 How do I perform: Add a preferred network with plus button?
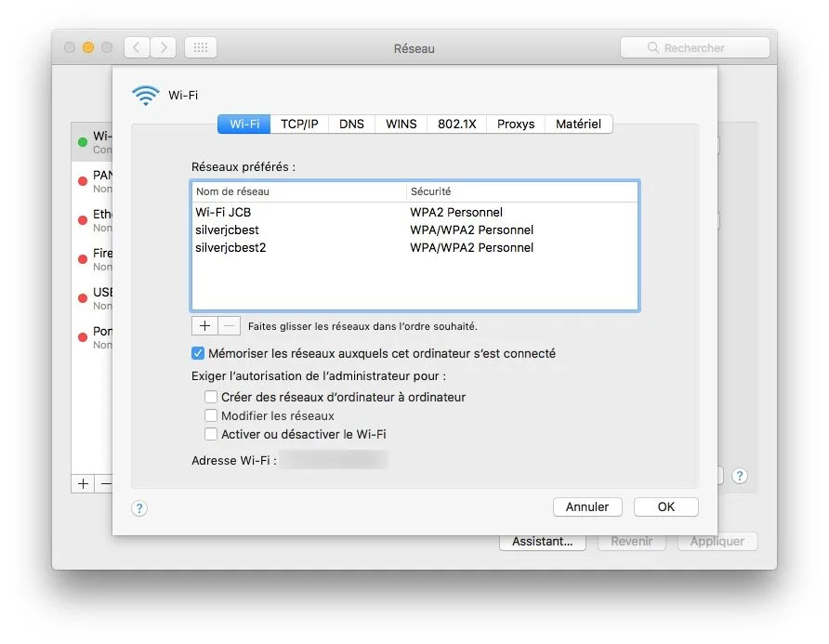coord(204,325)
